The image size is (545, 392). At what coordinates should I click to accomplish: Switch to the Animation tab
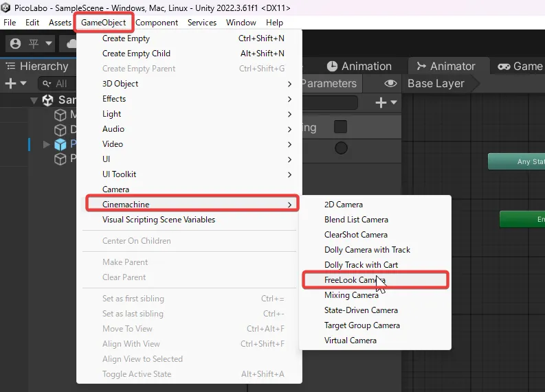pos(359,67)
